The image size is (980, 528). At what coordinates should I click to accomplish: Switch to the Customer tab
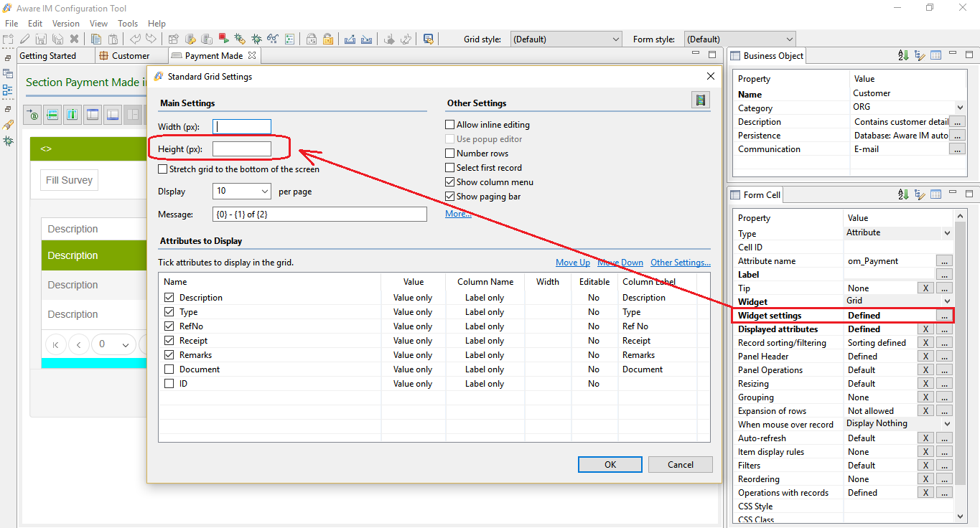click(131, 55)
